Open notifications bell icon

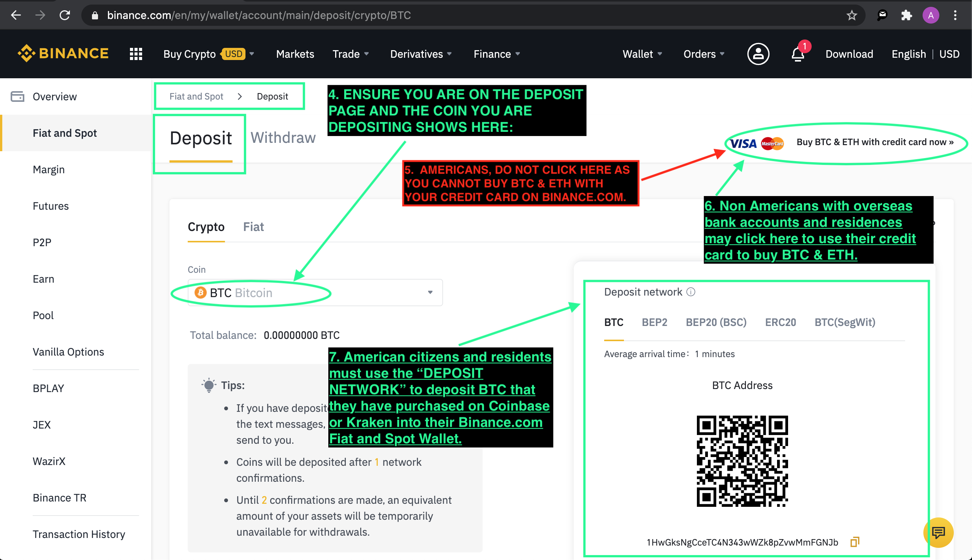tap(798, 54)
